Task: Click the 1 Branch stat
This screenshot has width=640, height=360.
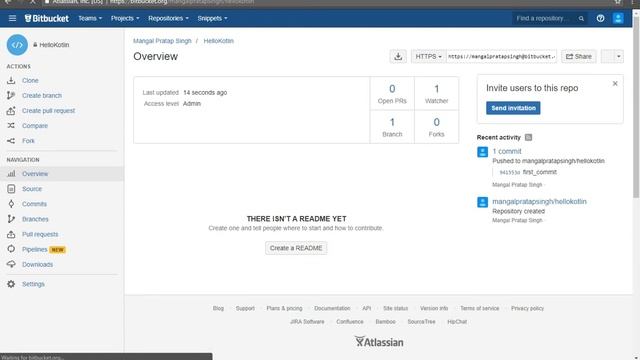Action: (x=392, y=127)
